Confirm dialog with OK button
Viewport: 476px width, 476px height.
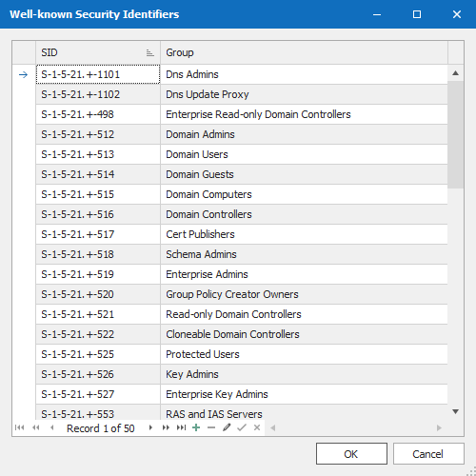click(x=351, y=454)
